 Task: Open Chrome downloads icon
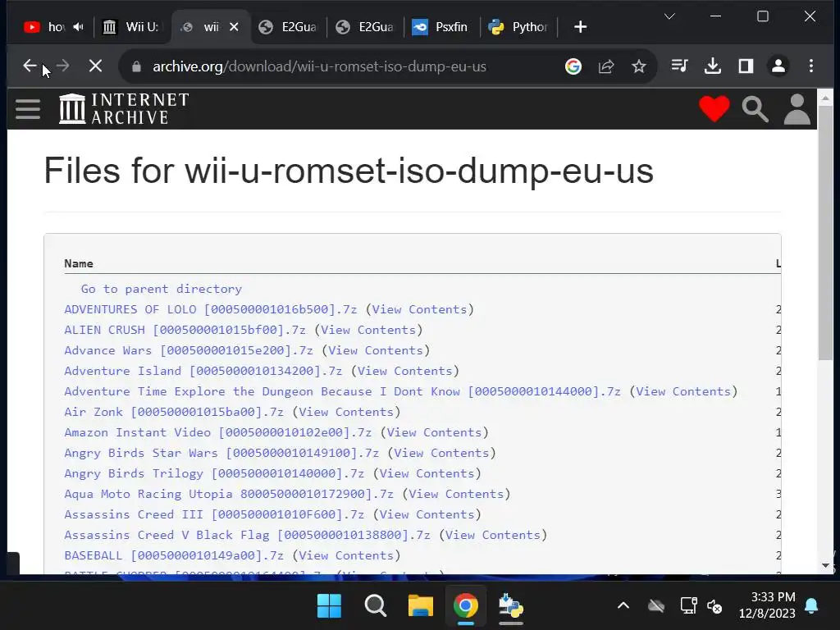point(713,66)
